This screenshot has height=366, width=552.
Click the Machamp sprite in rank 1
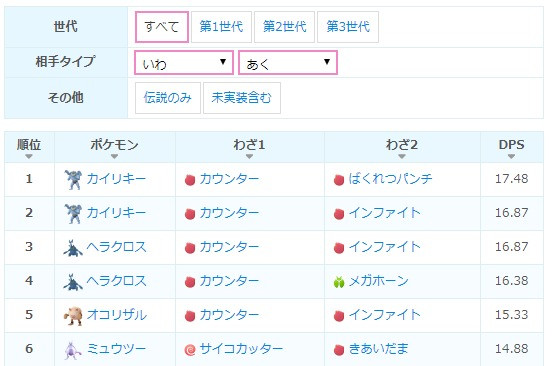(x=73, y=179)
